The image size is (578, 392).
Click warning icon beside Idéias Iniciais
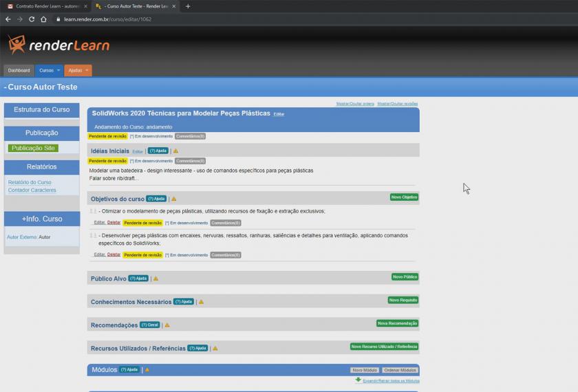pyautogui.click(x=175, y=151)
